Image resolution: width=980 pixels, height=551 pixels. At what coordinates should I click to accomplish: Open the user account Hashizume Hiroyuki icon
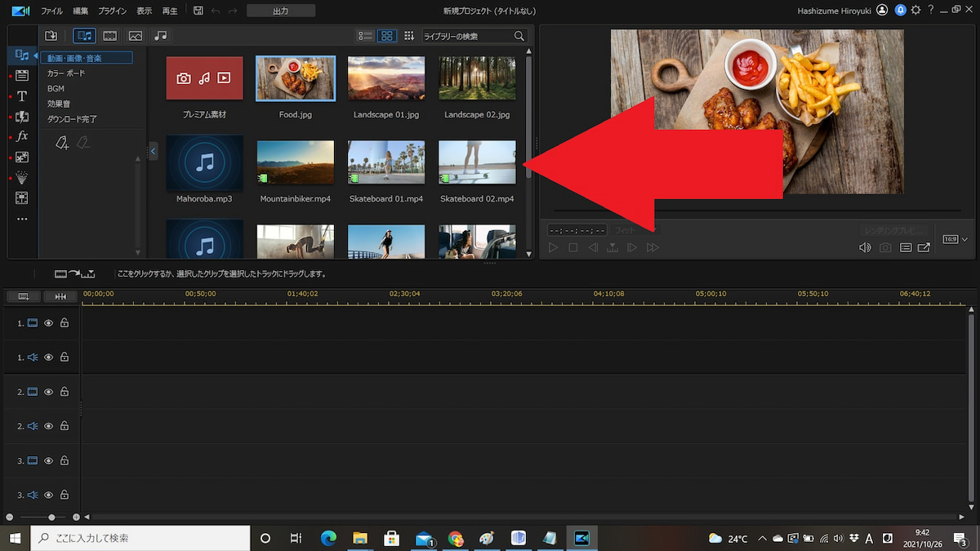882,10
